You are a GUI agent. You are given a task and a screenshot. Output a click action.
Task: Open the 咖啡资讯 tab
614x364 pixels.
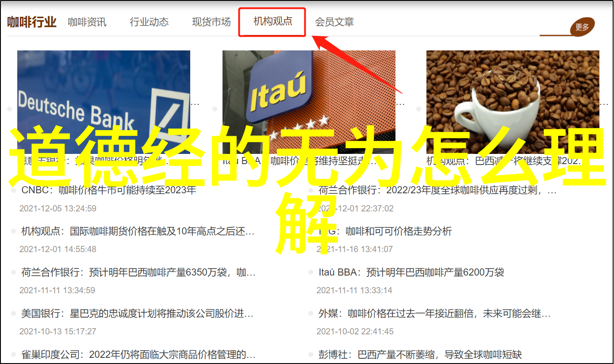click(87, 22)
